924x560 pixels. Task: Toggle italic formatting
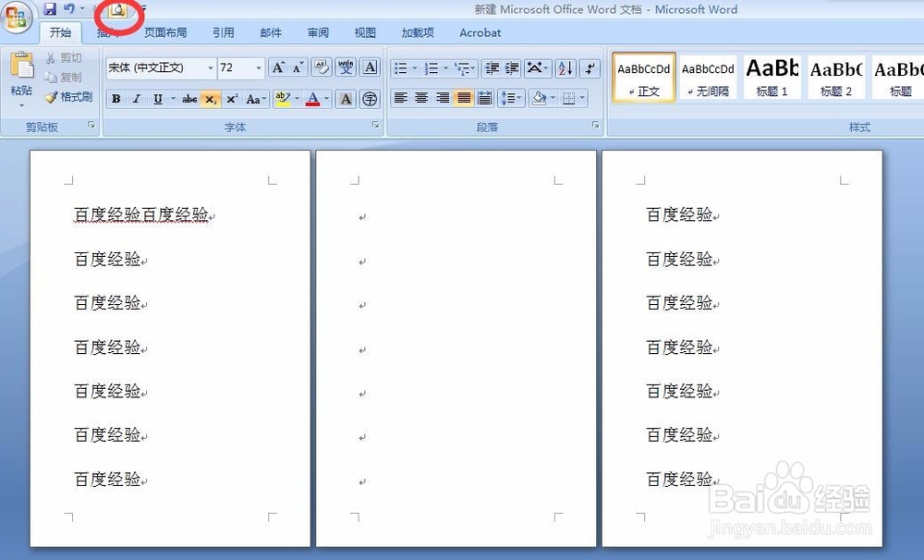pos(136,99)
